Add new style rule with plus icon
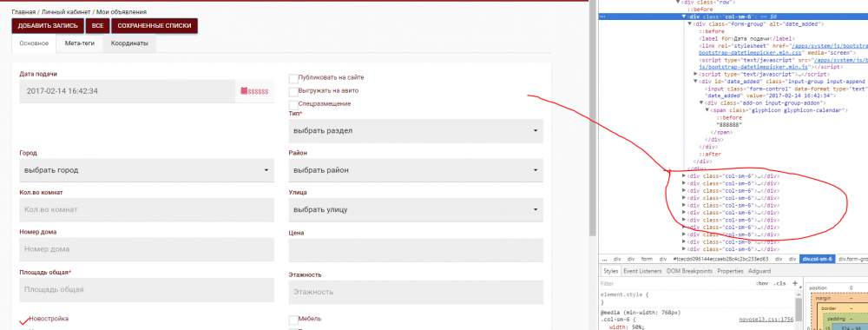 (x=795, y=283)
